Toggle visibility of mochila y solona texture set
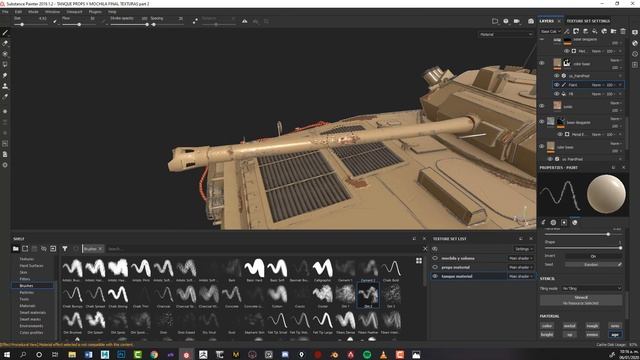 (435, 258)
